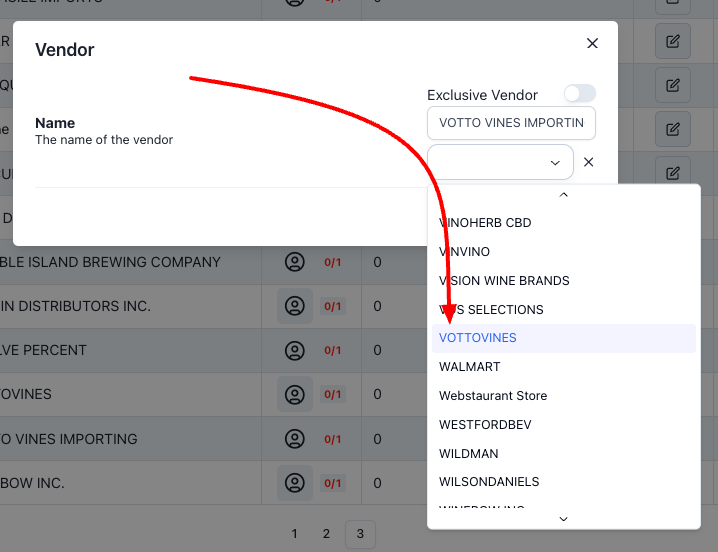The image size is (718, 552).
Task: Pick Webstaurant Store from the dropdown
Action: click(x=564, y=396)
